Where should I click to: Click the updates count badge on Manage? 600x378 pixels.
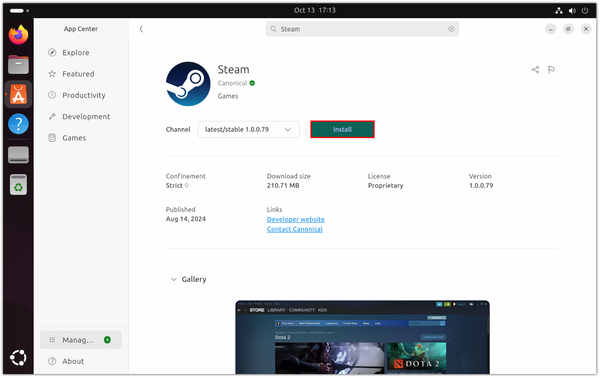pyautogui.click(x=108, y=340)
